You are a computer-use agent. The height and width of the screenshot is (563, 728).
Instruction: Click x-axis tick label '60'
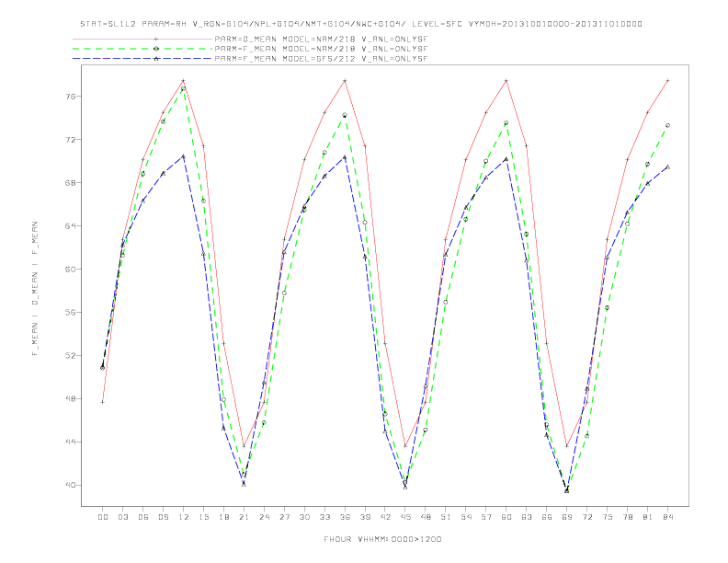(506, 517)
